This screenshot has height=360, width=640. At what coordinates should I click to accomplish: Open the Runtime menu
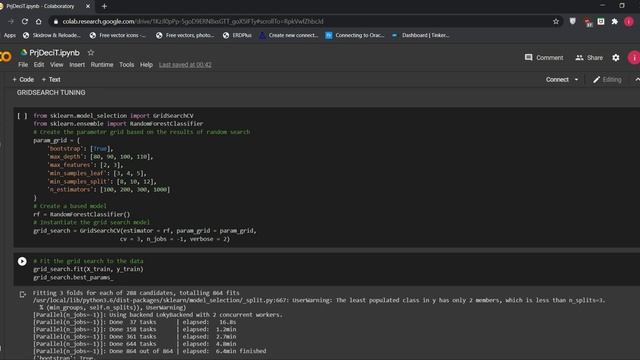[102, 64]
